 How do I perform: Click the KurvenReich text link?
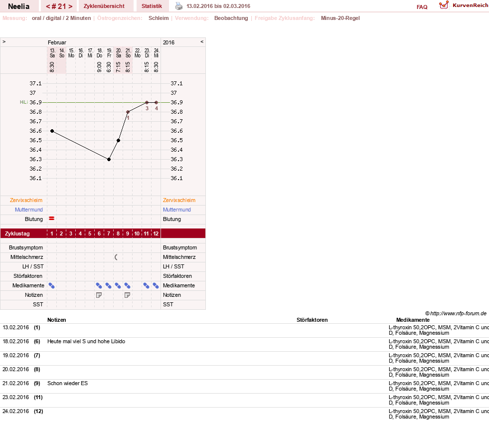click(470, 5)
